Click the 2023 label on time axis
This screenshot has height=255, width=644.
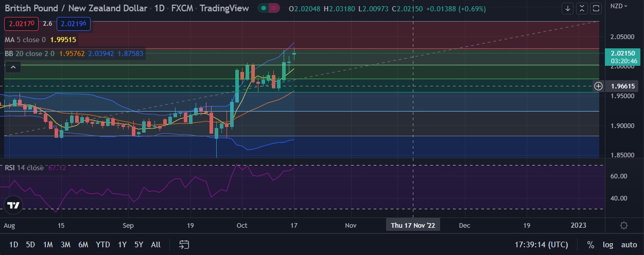tap(578, 225)
